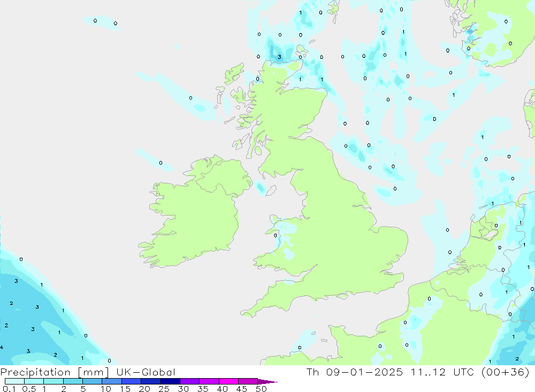This screenshot has width=535, height=392.
Task: Click the swatch between 45 and 50
Action: click(248, 381)
